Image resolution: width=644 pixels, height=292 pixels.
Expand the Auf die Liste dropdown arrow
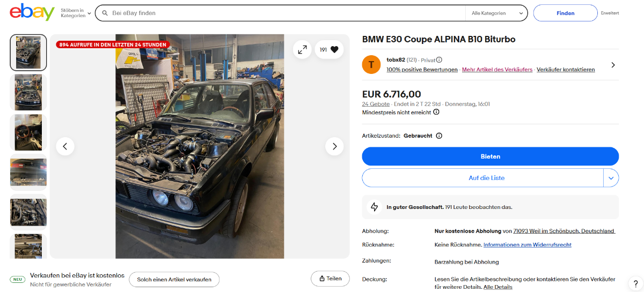pos(611,178)
